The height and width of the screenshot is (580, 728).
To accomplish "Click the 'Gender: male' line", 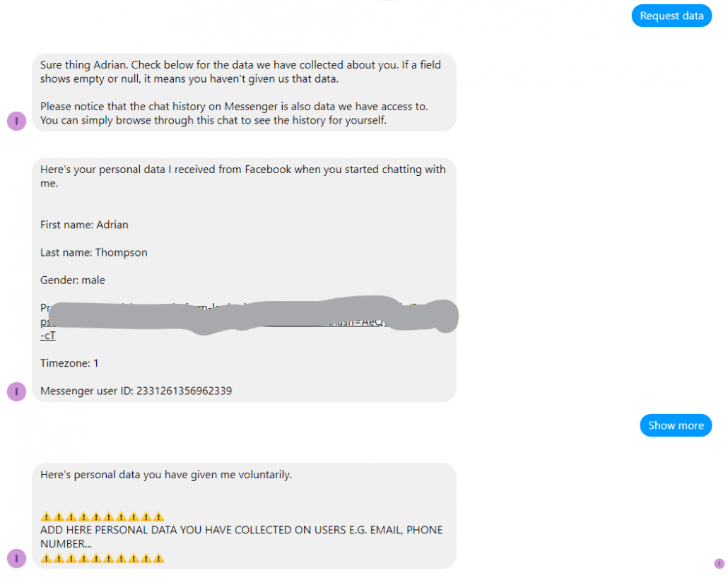I will pos(72,280).
